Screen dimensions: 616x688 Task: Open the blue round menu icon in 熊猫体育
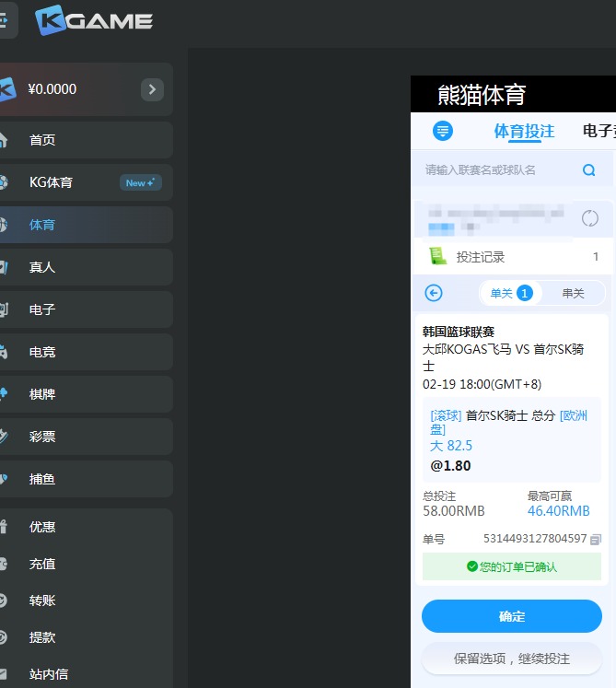pyautogui.click(x=443, y=131)
